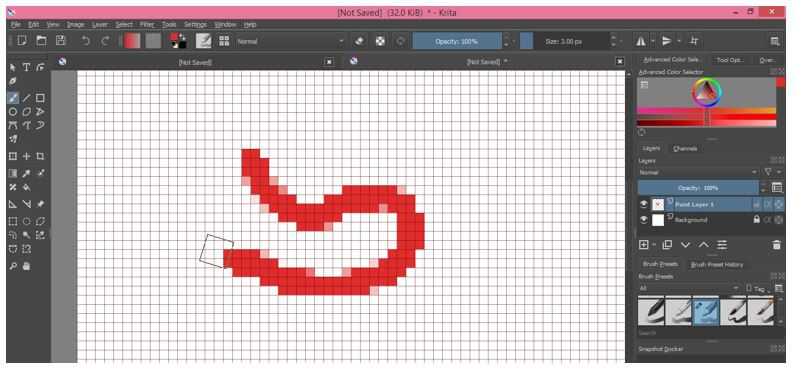The width and height of the screenshot is (797, 370).
Task: Close the first Not Saved document tab
Action: pos(329,62)
